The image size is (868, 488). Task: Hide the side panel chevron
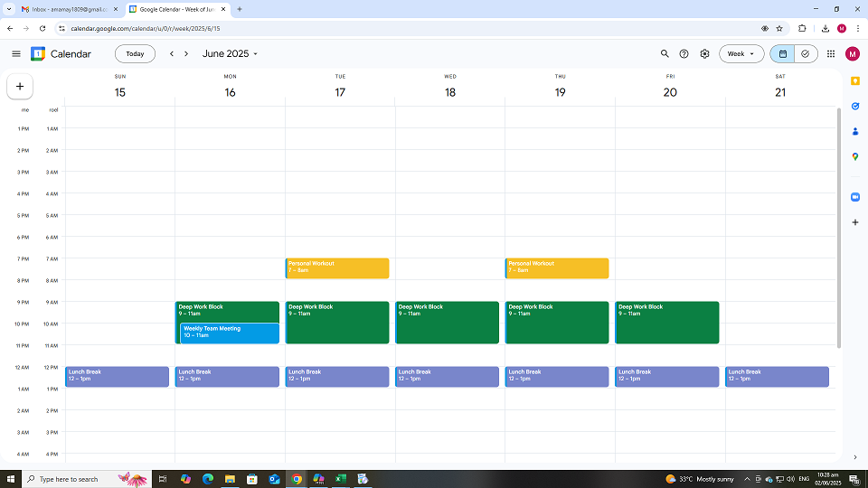pyautogui.click(x=855, y=457)
